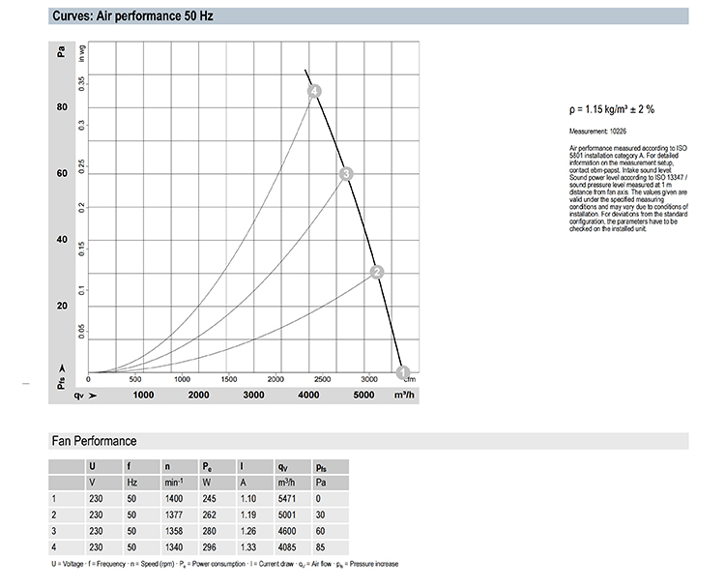Click the 2500 cfm axis tick label
The width and height of the screenshot is (725, 588).
coord(322,379)
